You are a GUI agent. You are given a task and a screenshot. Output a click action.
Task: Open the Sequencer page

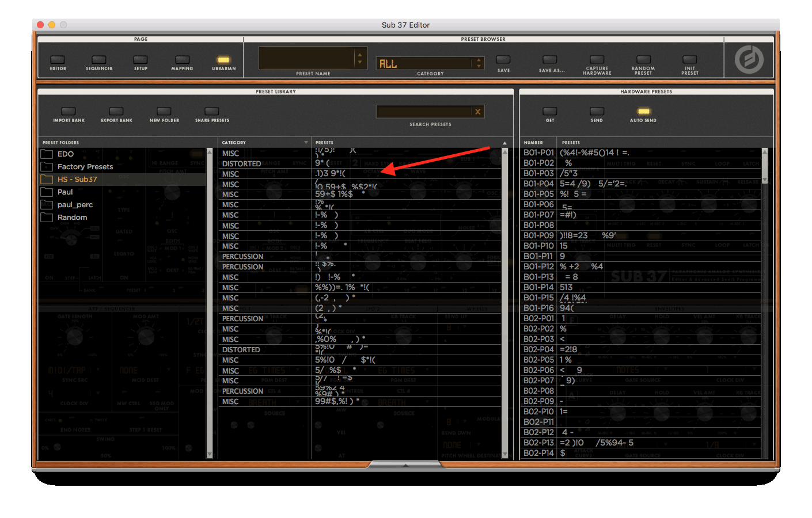click(99, 60)
